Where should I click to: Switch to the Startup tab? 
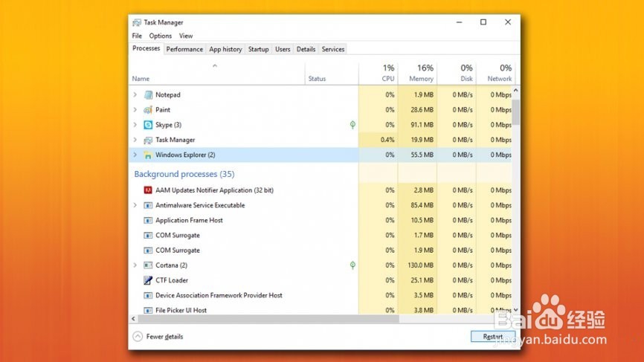point(258,49)
